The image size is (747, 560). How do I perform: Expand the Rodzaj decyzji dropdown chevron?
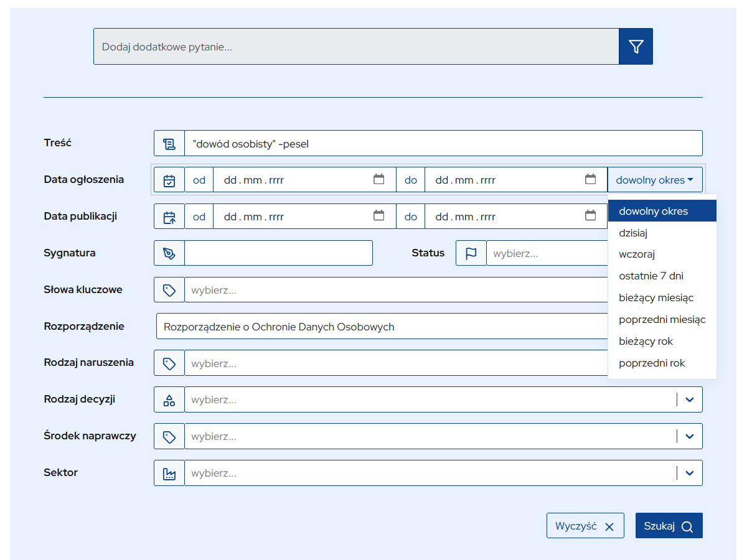[x=689, y=400]
